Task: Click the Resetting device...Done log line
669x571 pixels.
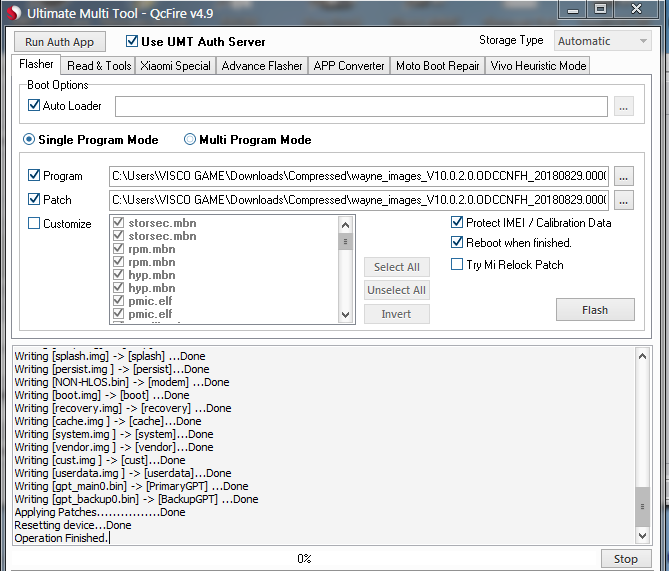Action: (73, 525)
